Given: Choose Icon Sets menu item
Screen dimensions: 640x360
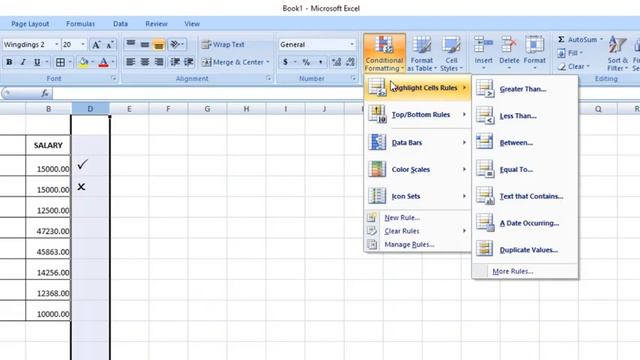Looking at the screenshot, I should pos(417,196).
